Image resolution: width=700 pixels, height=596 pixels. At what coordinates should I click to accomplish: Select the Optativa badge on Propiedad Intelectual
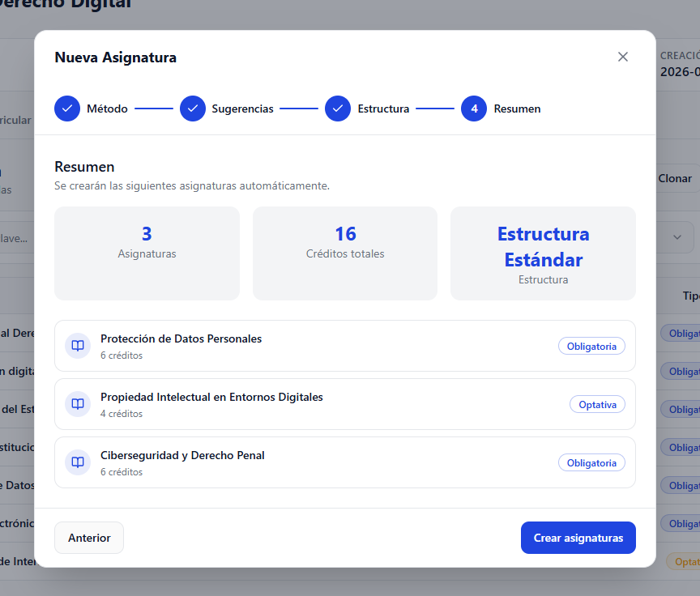point(597,404)
